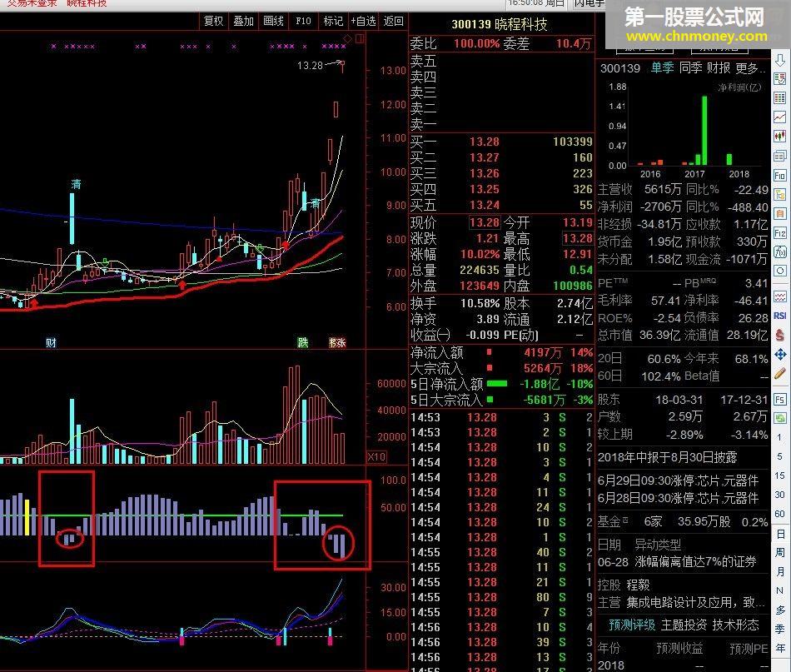Switch to 单季 single-quarter tab
The height and width of the screenshot is (672, 791).
coord(663,68)
